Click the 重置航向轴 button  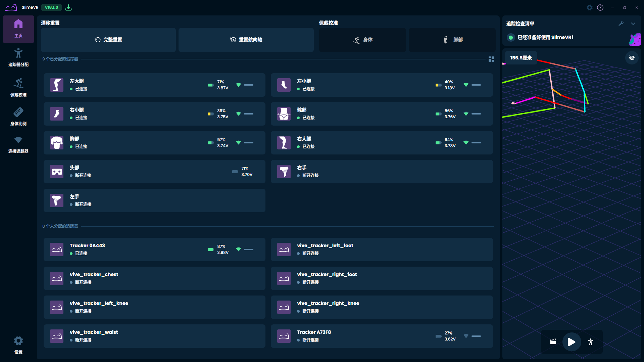[246, 40]
